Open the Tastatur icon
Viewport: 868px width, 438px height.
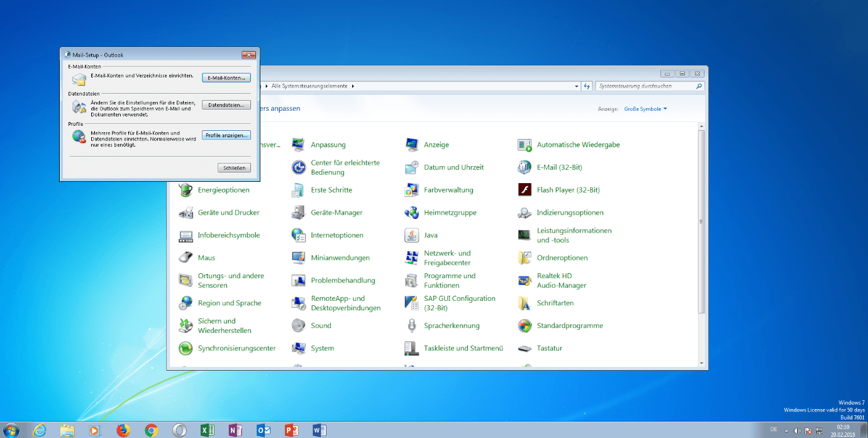tap(525, 349)
